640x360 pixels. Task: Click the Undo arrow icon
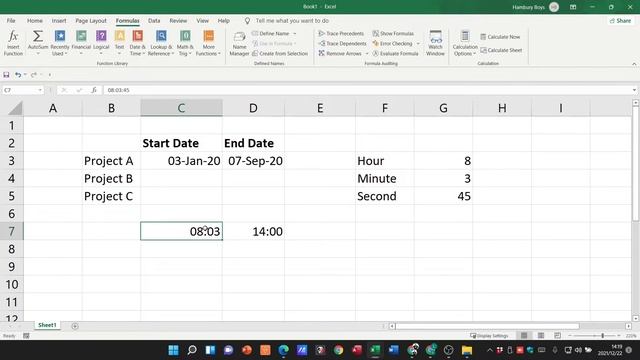point(18,75)
